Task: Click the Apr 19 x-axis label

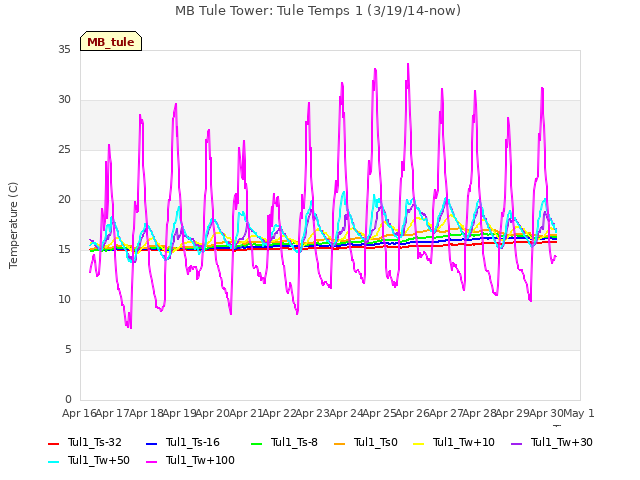Action: pos(180,413)
